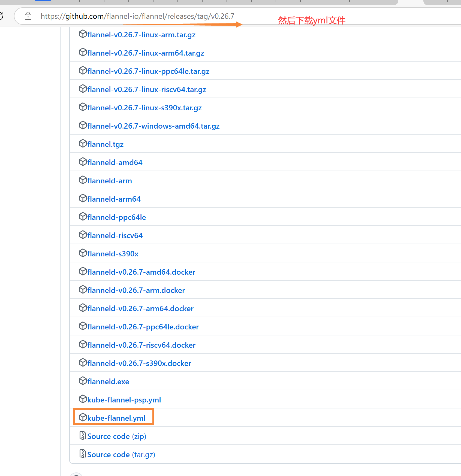Click the site lock icon in address bar

28,16
